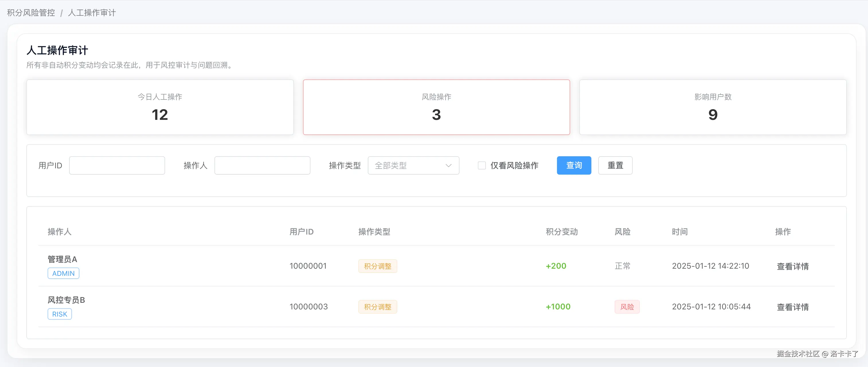Select the 风险操作 statistic card

[x=436, y=107]
